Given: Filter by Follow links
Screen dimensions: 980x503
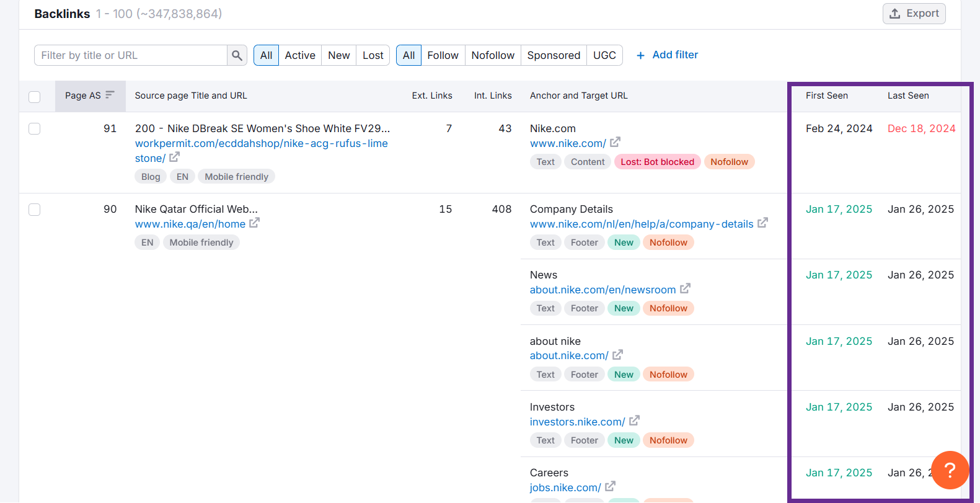Looking at the screenshot, I should tap(443, 55).
